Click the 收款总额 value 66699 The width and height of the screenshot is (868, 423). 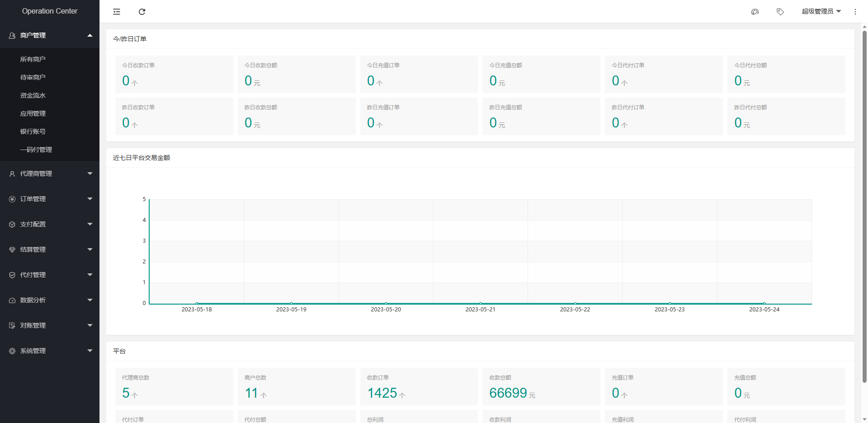pyautogui.click(x=508, y=393)
